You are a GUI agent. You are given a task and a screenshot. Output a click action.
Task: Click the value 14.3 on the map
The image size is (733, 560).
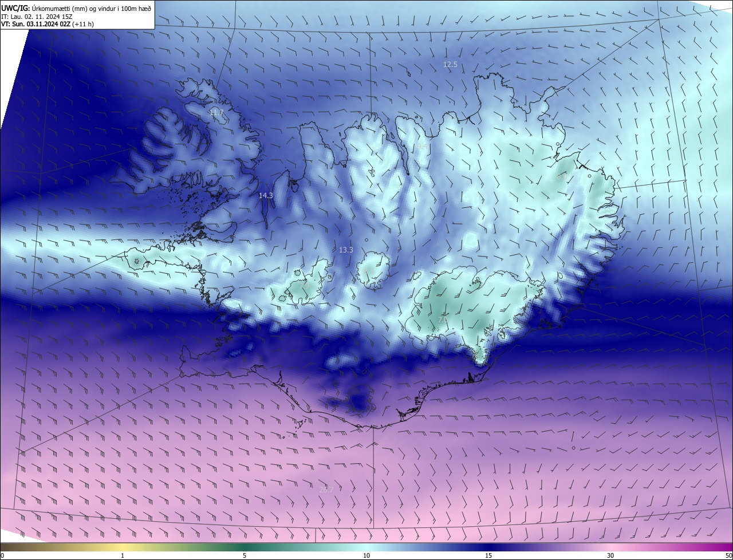pos(266,195)
